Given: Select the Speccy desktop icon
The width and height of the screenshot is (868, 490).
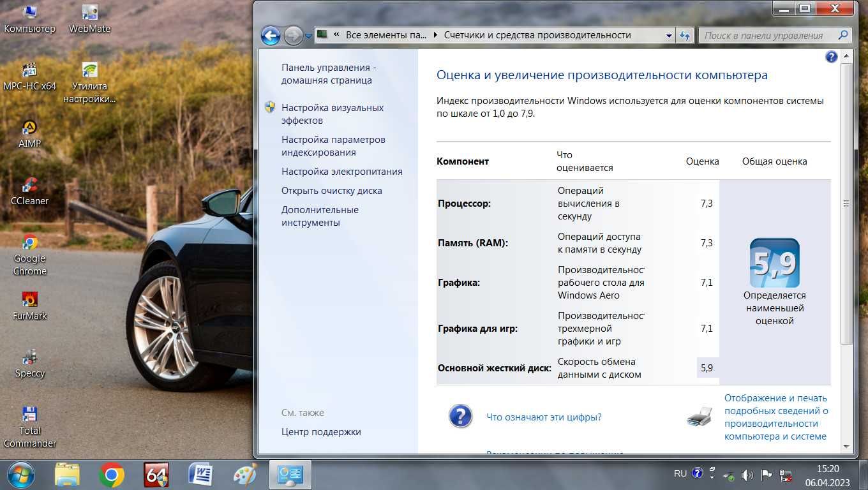Looking at the screenshot, I should [x=29, y=364].
